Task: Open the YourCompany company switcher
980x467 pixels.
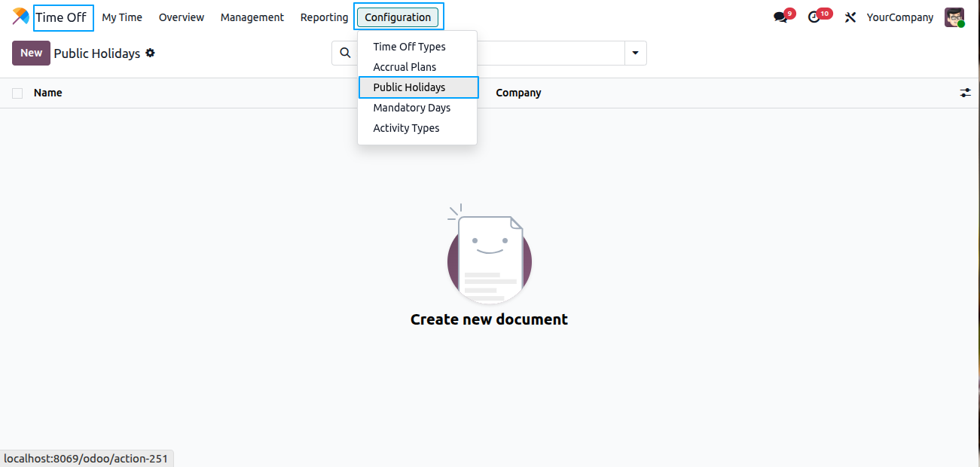Action: coord(900,17)
